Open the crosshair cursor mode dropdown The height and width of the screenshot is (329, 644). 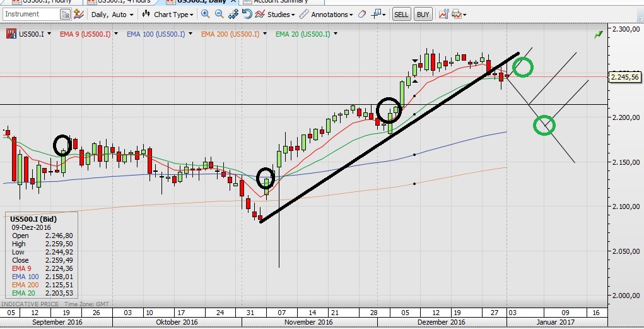[x=378, y=15]
